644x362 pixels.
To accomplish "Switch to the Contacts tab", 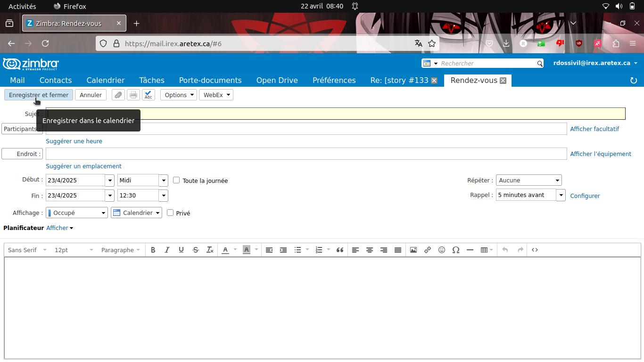I will coord(56,80).
